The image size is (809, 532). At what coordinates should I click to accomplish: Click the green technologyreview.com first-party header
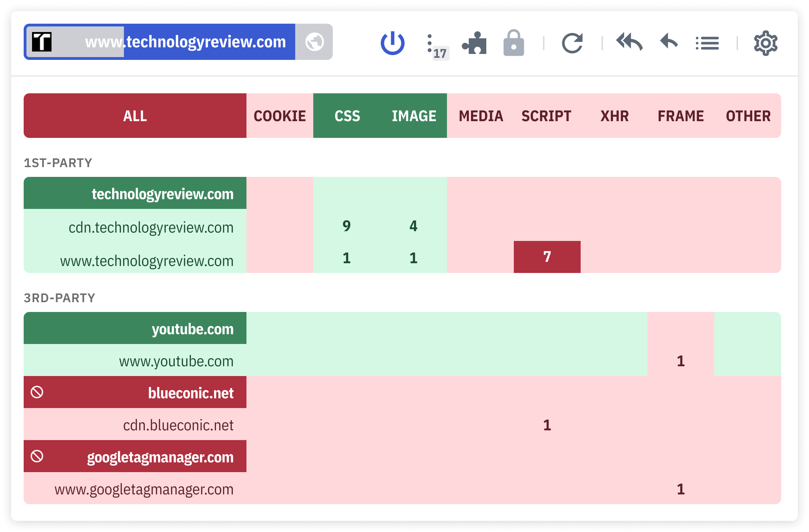click(x=135, y=193)
